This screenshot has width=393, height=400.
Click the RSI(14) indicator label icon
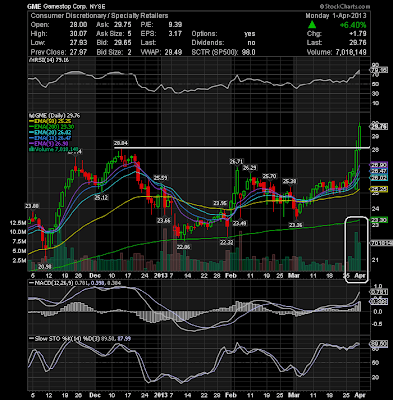pyautogui.click(x=31, y=60)
